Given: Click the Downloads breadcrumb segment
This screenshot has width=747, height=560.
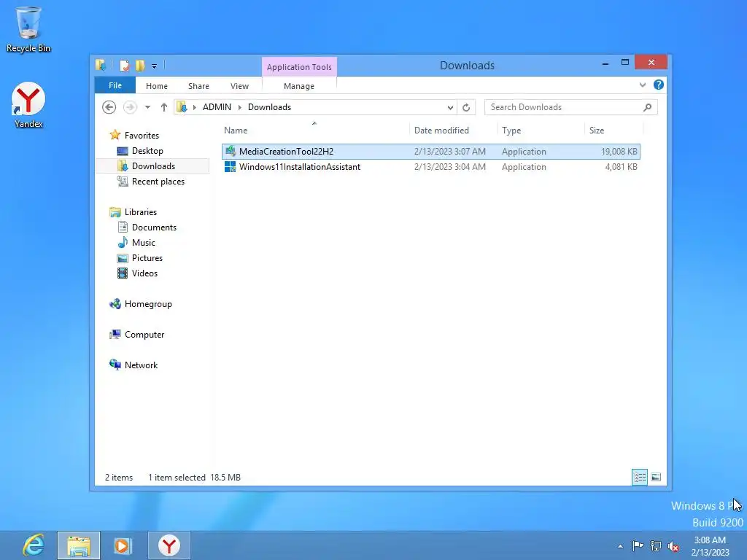Looking at the screenshot, I should [270, 107].
